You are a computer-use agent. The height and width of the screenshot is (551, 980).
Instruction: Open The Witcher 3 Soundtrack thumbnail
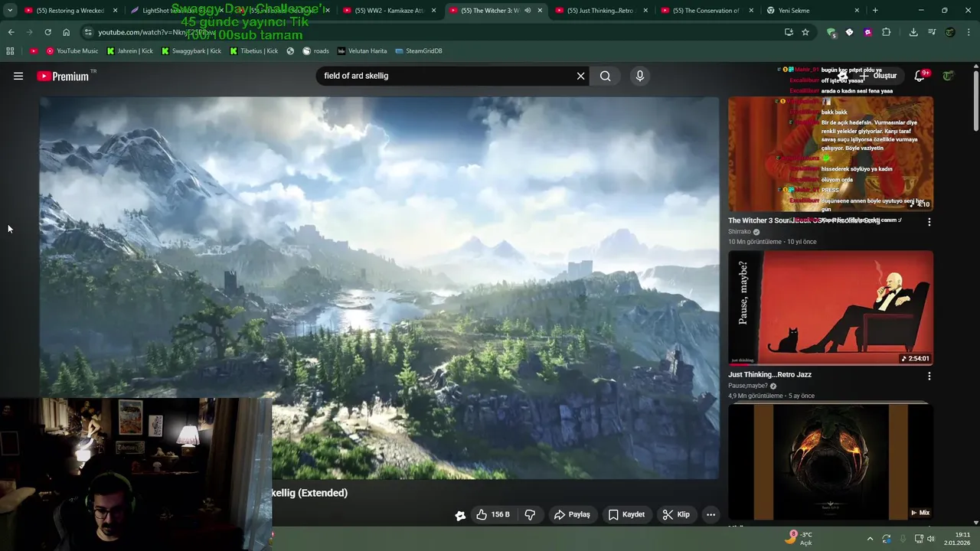[831, 154]
